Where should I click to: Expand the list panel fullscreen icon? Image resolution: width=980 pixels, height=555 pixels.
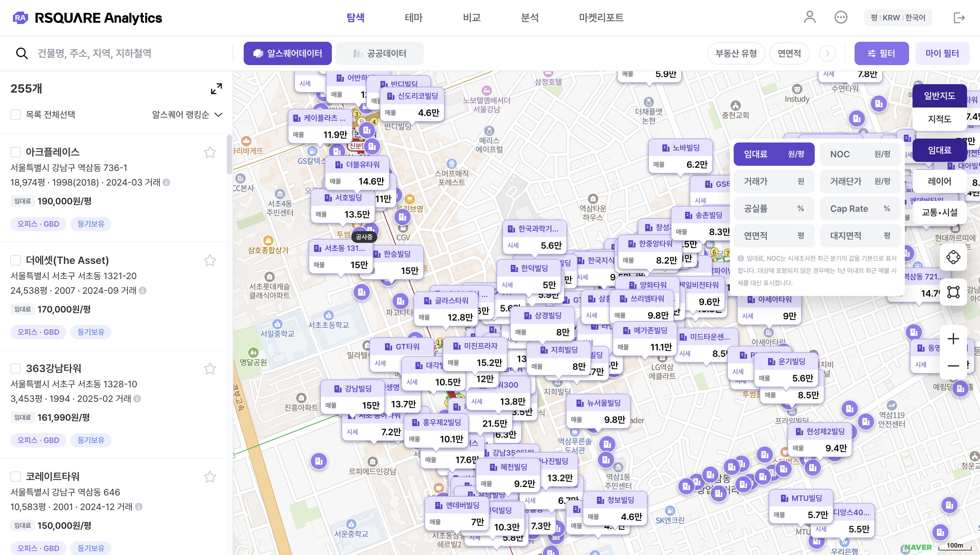216,89
